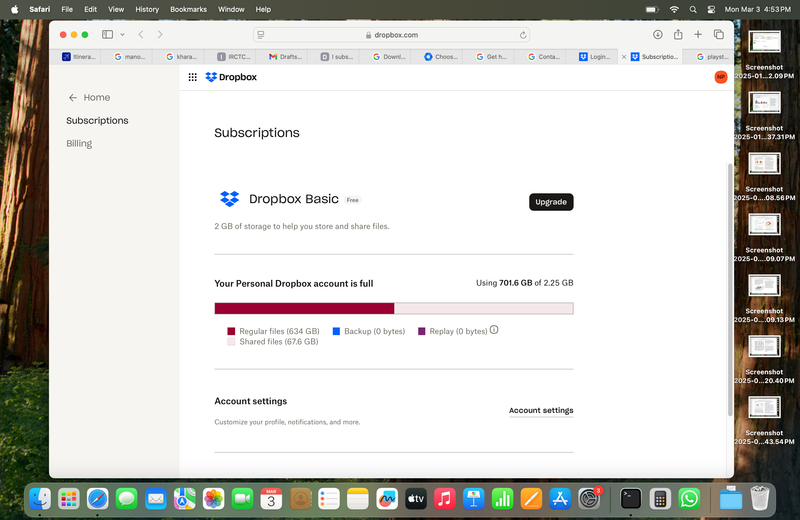Open Numbers from the Dock
The width and height of the screenshot is (800, 520).
point(502,499)
